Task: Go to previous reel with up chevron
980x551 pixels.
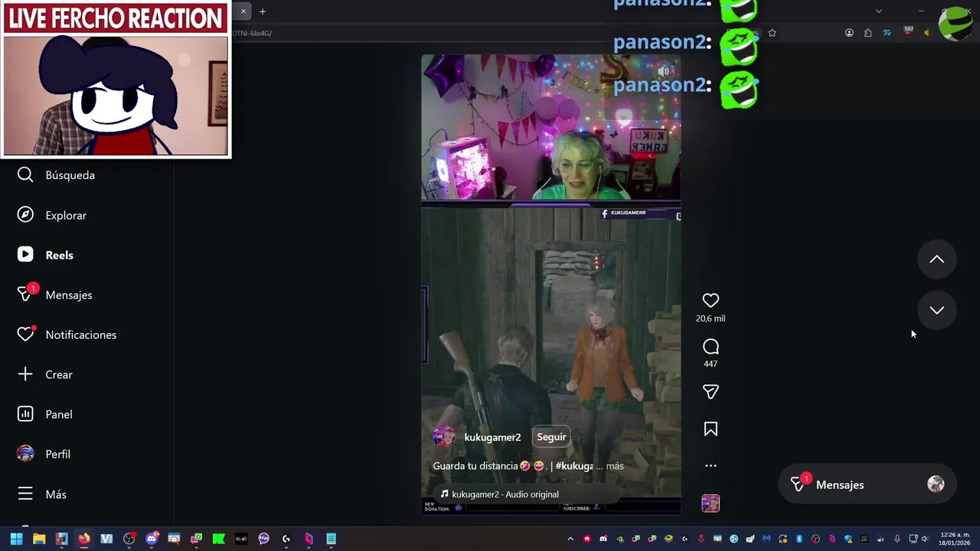Action: click(936, 259)
